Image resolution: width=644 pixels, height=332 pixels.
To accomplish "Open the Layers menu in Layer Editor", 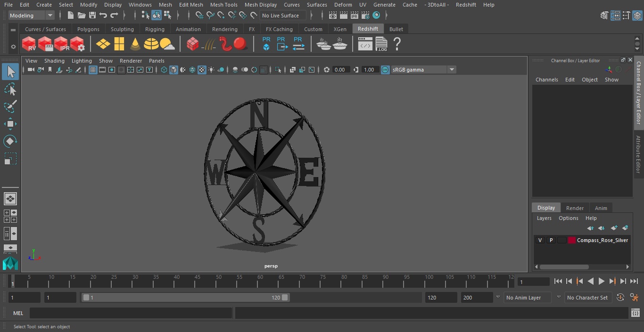I will (x=544, y=218).
